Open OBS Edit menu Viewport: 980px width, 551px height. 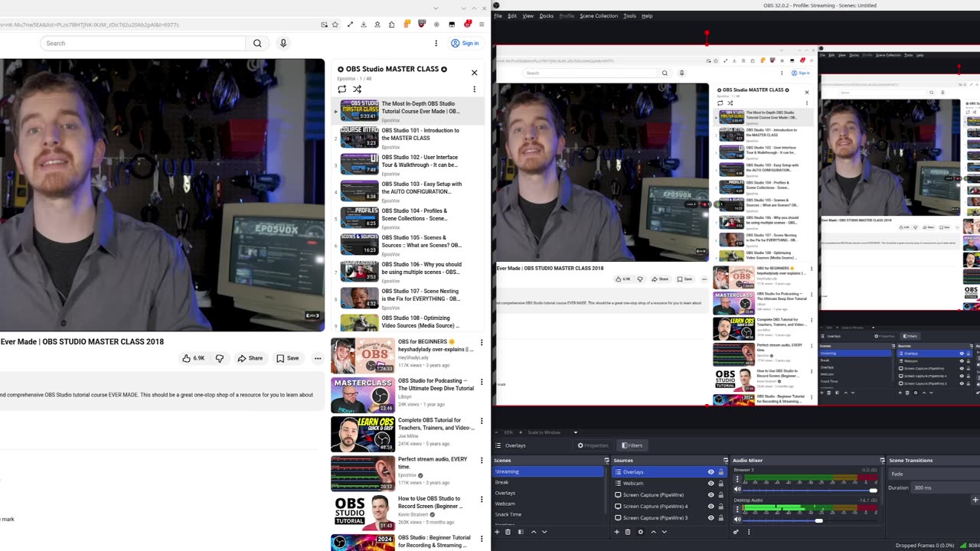[x=512, y=15]
